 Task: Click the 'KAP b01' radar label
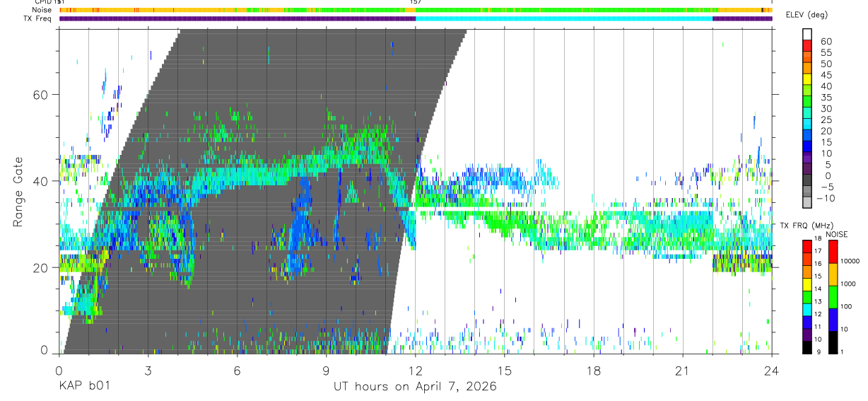pyautogui.click(x=83, y=387)
